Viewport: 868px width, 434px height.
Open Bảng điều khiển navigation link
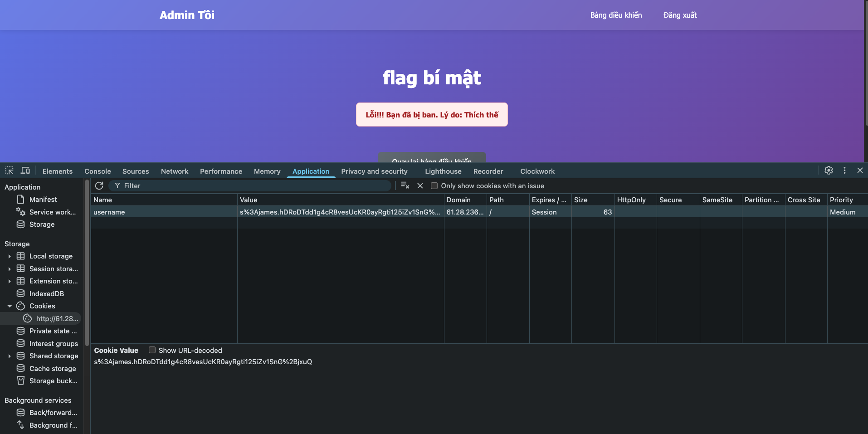point(616,15)
